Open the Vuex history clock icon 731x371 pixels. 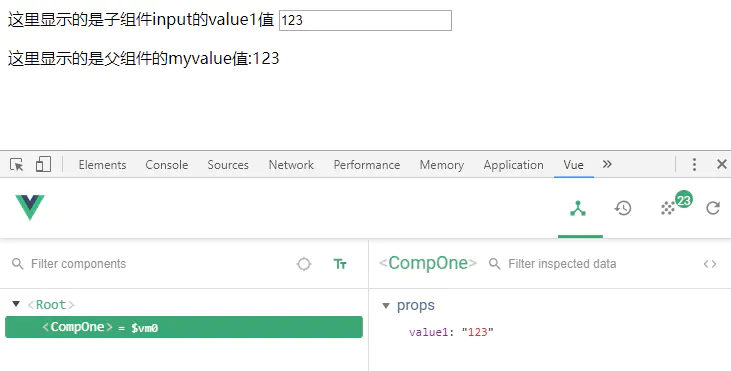click(623, 208)
